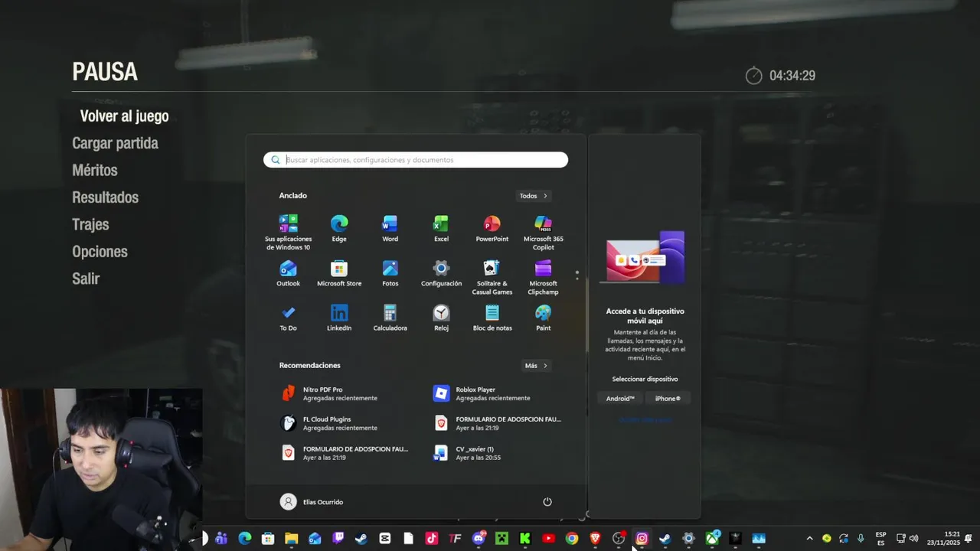Open Twitch from taskbar
The height and width of the screenshot is (551, 980).
pos(338,539)
